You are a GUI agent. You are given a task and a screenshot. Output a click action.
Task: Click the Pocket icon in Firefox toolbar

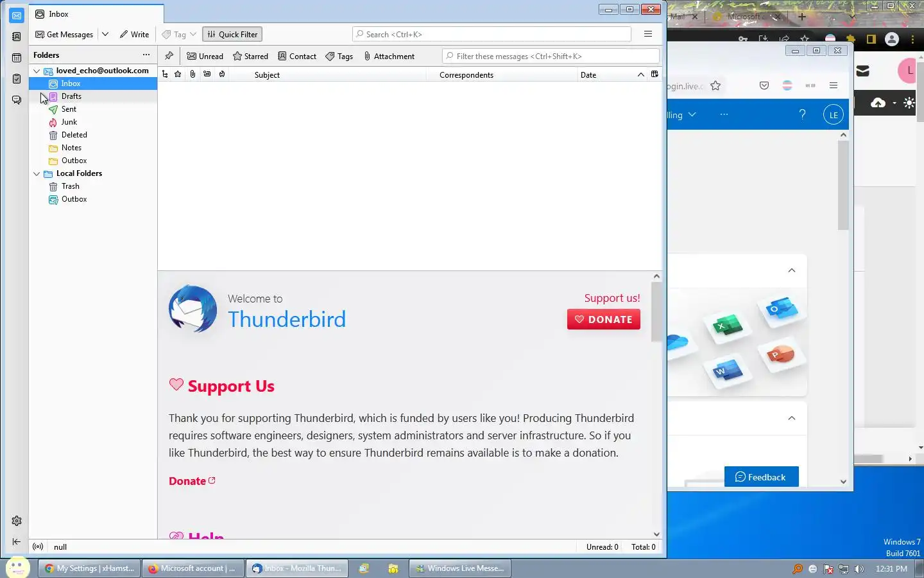[x=764, y=85]
